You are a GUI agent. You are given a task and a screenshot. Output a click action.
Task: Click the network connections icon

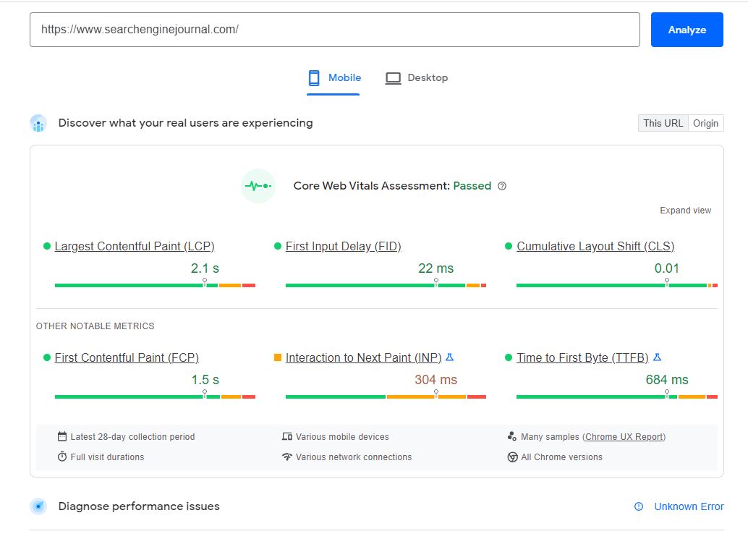tap(288, 457)
